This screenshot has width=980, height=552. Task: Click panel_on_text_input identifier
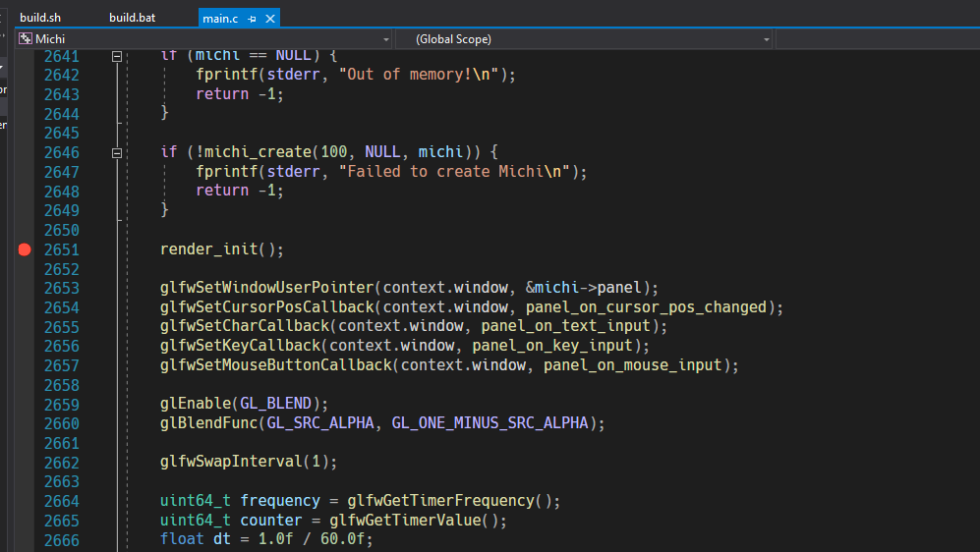565,326
